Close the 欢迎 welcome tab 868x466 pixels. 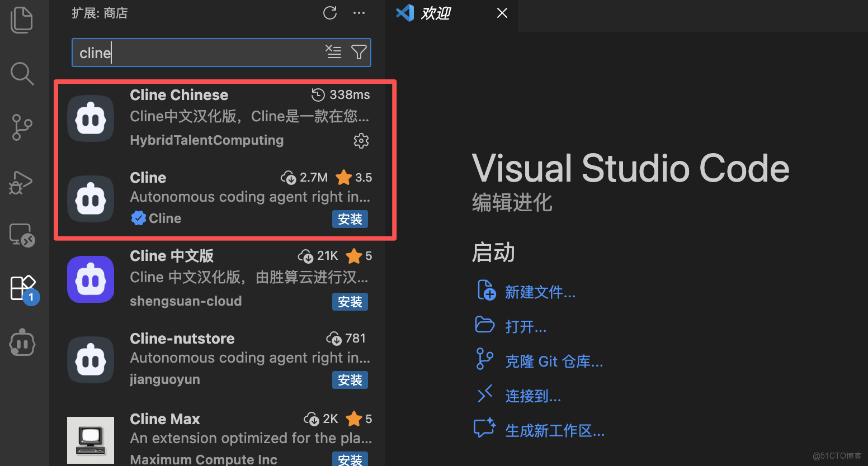[x=502, y=13]
